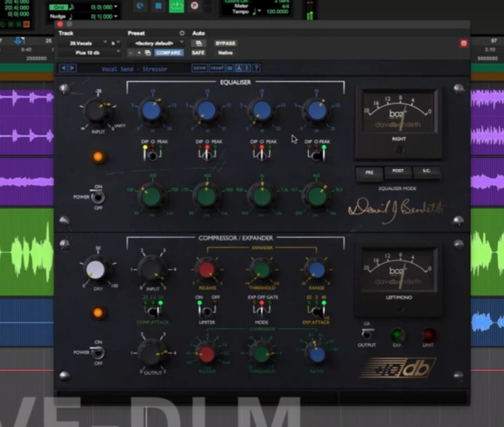Click the reset button in Boz preset bar
The image size is (504, 427).
point(217,68)
